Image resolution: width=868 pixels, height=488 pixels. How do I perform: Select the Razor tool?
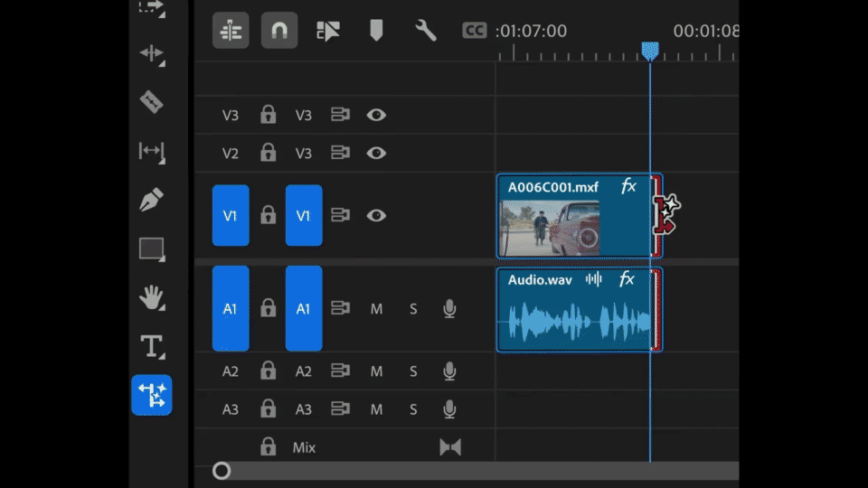click(151, 101)
